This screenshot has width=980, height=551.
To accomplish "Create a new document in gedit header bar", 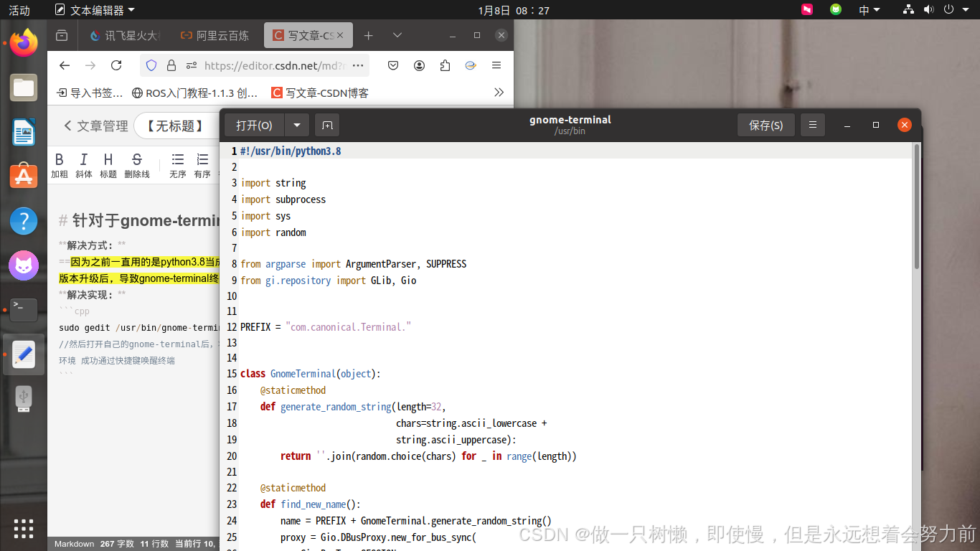I will tap(327, 124).
